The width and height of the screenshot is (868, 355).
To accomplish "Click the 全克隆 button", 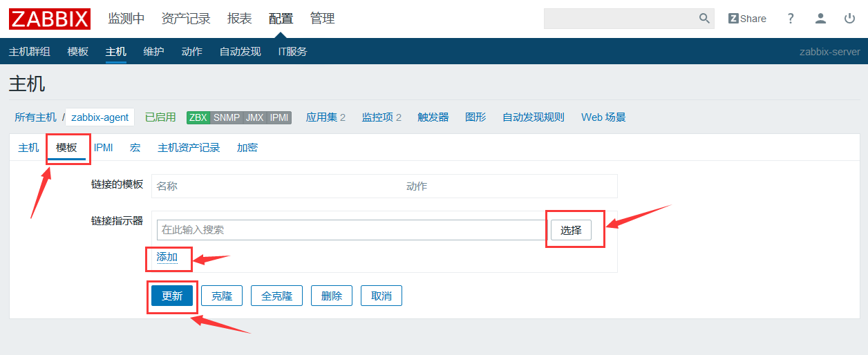I will (x=276, y=296).
